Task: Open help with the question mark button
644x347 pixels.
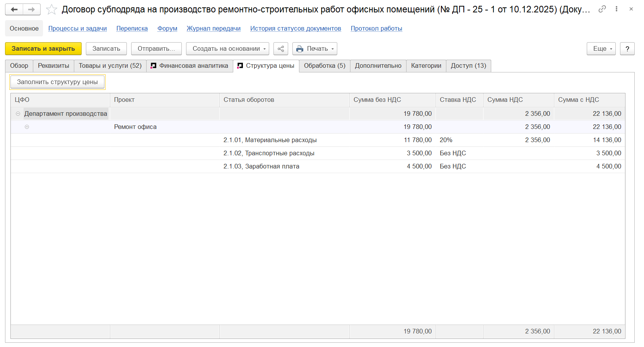Action: (x=627, y=49)
